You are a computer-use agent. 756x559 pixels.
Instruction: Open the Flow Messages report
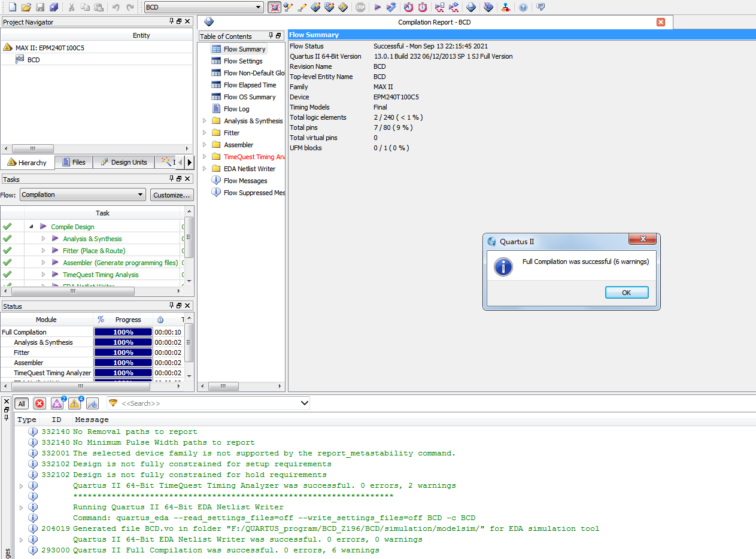pyautogui.click(x=245, y=181)
